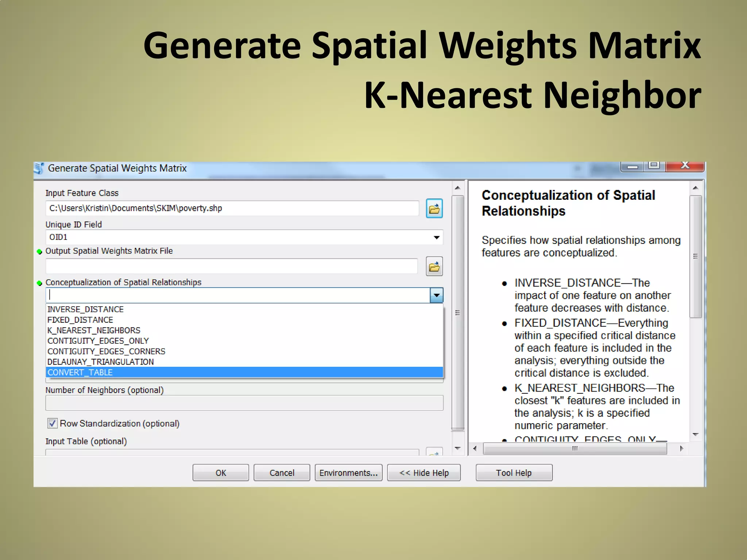
Task: Choose CONTIGUITY_EDGES_ONLY option
Action: click(244, 341)
